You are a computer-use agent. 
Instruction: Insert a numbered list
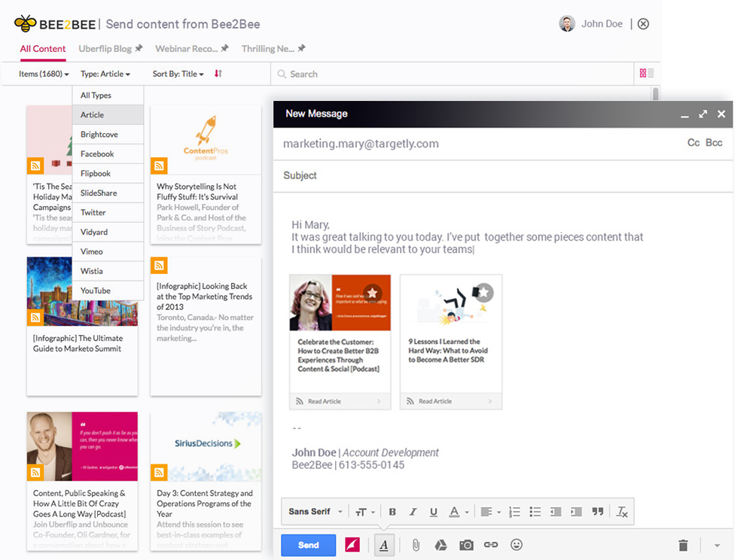[514, 512]
